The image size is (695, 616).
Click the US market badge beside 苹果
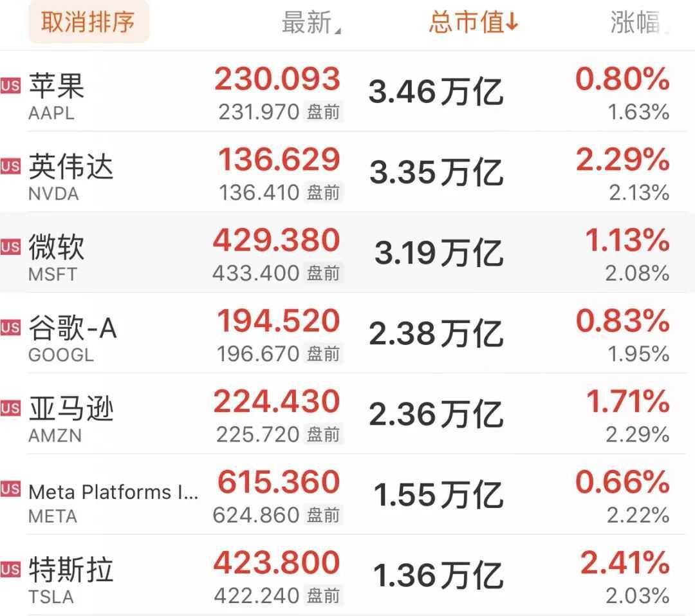pyautogui.click(x=10, y=86)
